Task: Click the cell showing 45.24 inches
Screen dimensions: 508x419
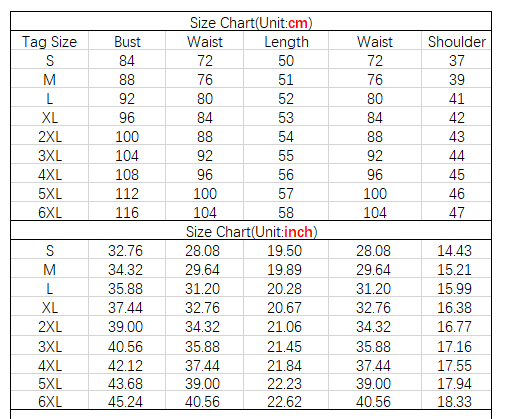Action: tap(127, 400)
